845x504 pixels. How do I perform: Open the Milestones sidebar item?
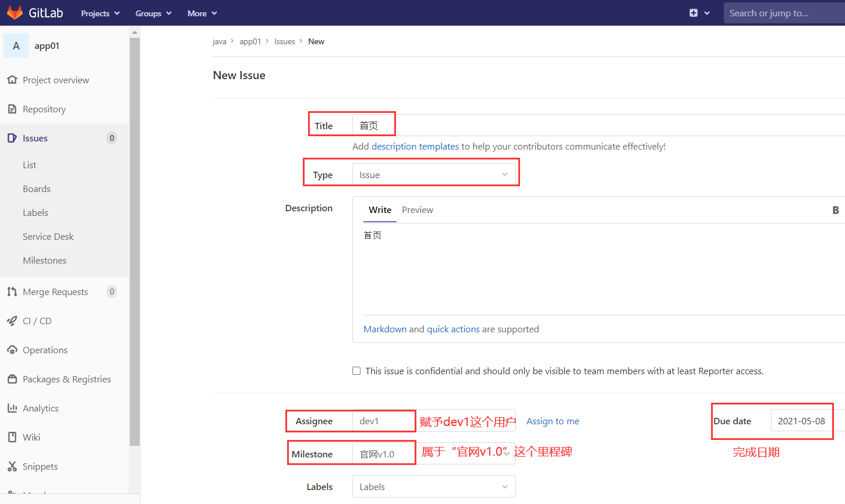click(x=45, y=261)
